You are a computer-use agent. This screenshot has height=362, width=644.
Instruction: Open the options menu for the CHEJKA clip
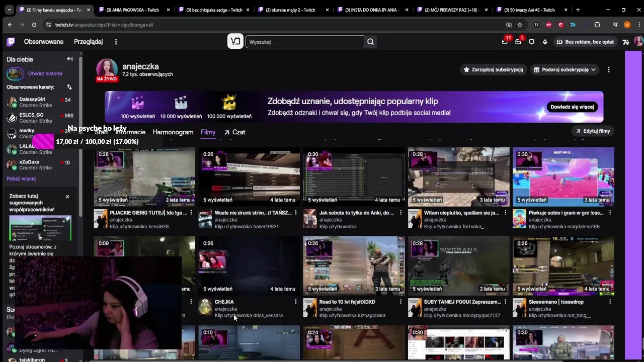click(296, 302)
